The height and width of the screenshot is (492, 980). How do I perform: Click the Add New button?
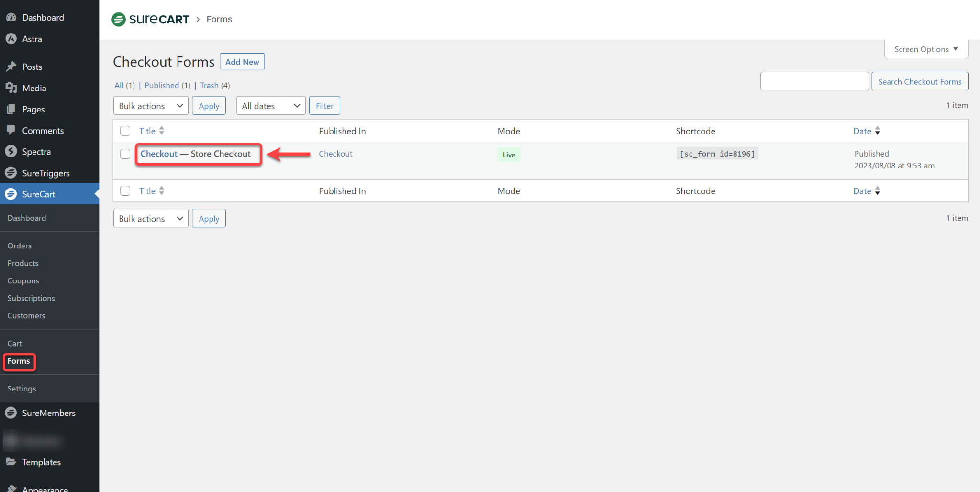pyautogui.click(x=242, y=61)
